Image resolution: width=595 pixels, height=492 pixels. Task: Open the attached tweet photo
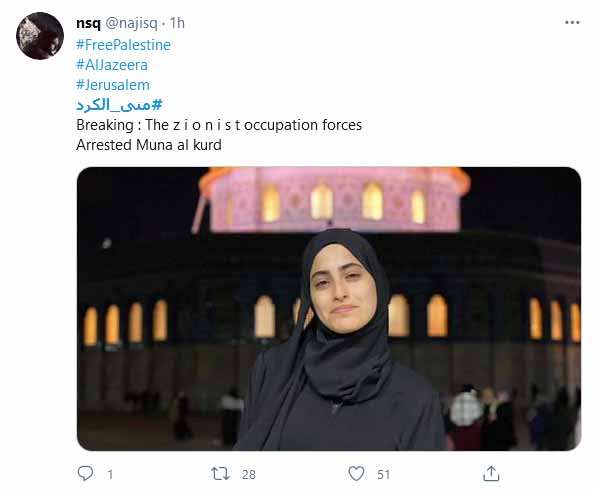329,309
